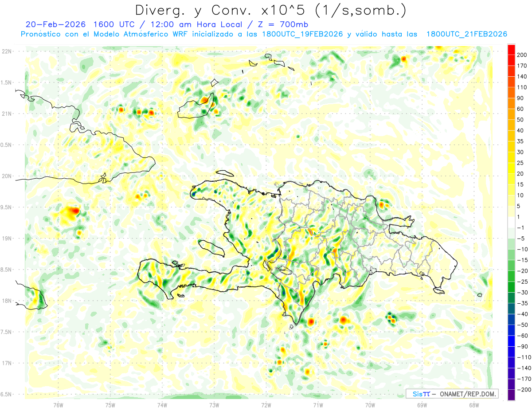Click the "68W" longitude label
This screenshot has width=532, height=411.
pos(474,405)
